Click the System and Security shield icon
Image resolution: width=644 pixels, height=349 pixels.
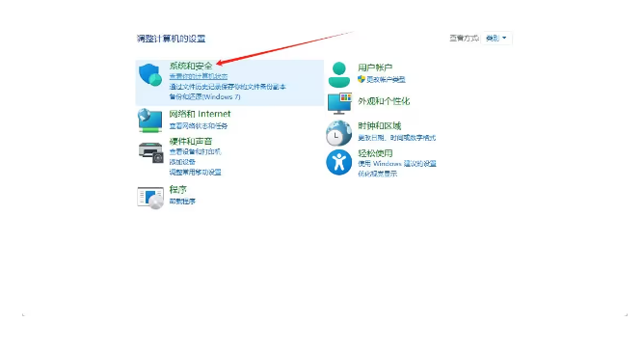[x=150, y=75]
